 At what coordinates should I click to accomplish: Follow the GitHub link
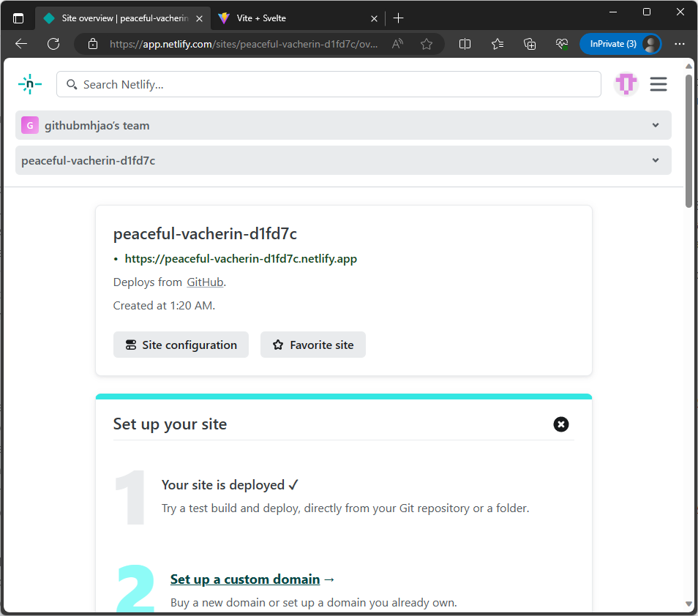click(205, 282)
